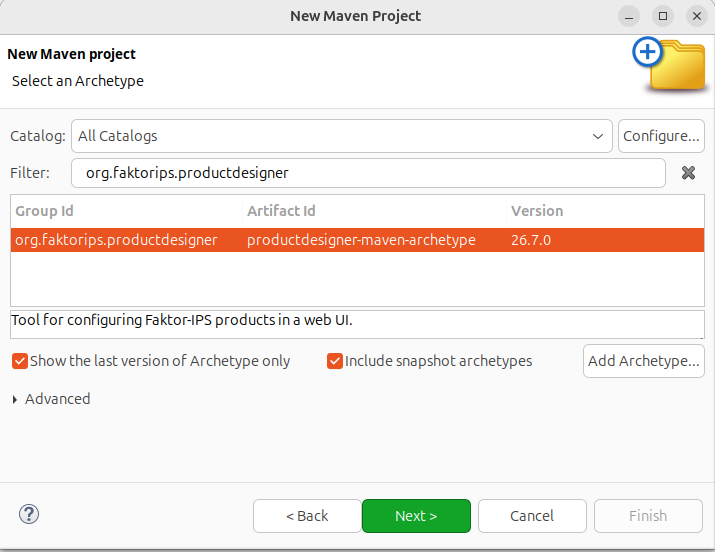Click the dropdown arrow of All Catalogs
This screenshot has width=715, height=552.
(x=598, y=136)
